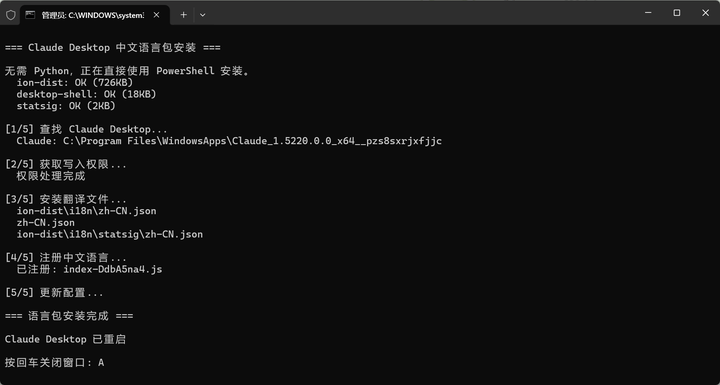Click the index-DdbA5na4.js registered file text
Image resolution: width=720 pixels, height=385 pixels.
coord(112,269)
